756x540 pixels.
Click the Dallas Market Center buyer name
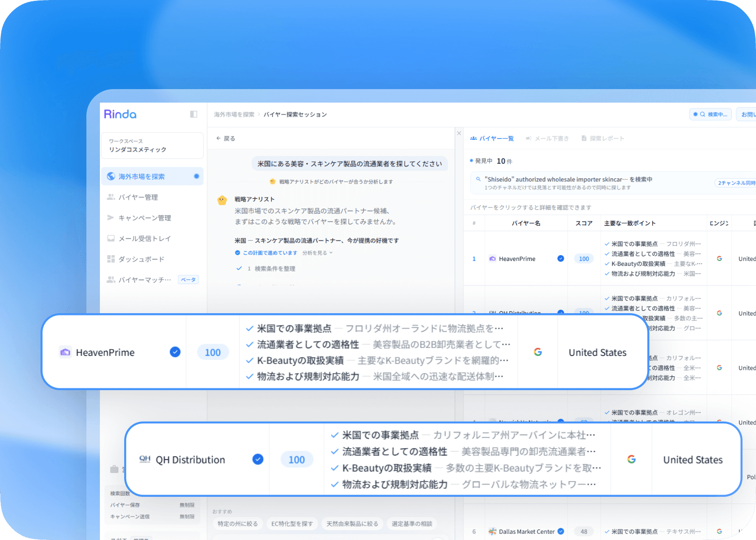[527, 531]
